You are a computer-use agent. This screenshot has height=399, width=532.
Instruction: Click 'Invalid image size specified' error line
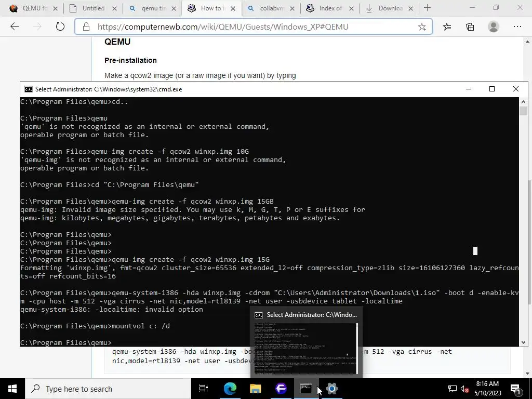(193, 210)
